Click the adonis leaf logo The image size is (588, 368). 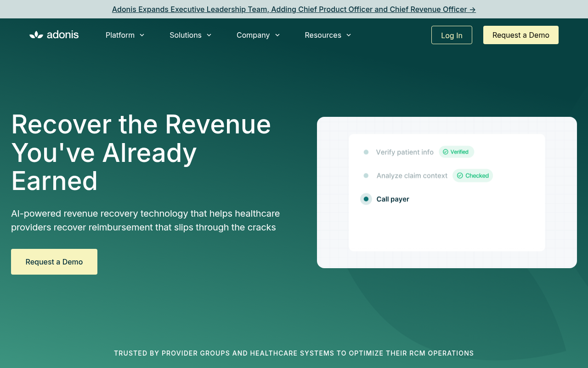(54, 35)
